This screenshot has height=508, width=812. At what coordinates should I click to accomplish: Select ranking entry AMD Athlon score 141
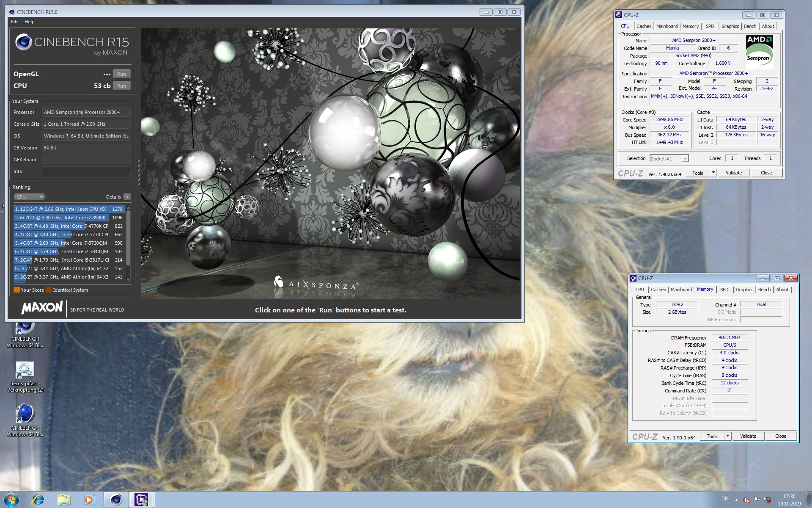tap(69, 277)
